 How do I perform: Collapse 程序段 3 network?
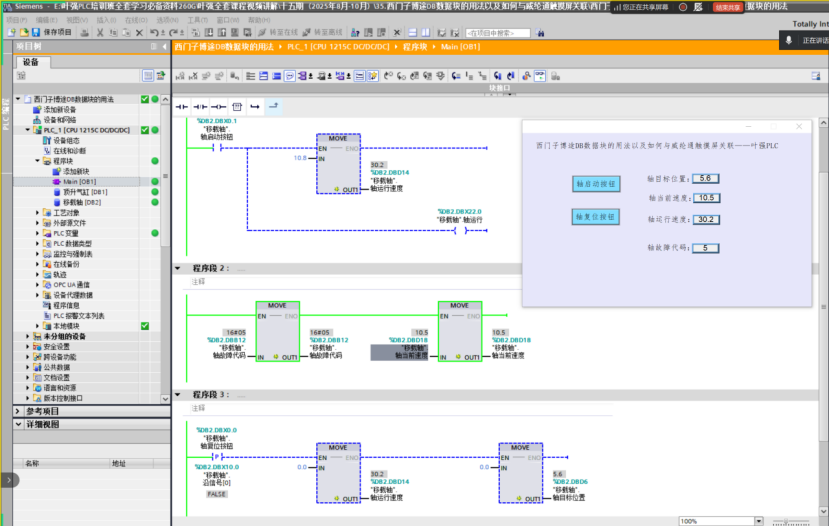click(178, 394)
